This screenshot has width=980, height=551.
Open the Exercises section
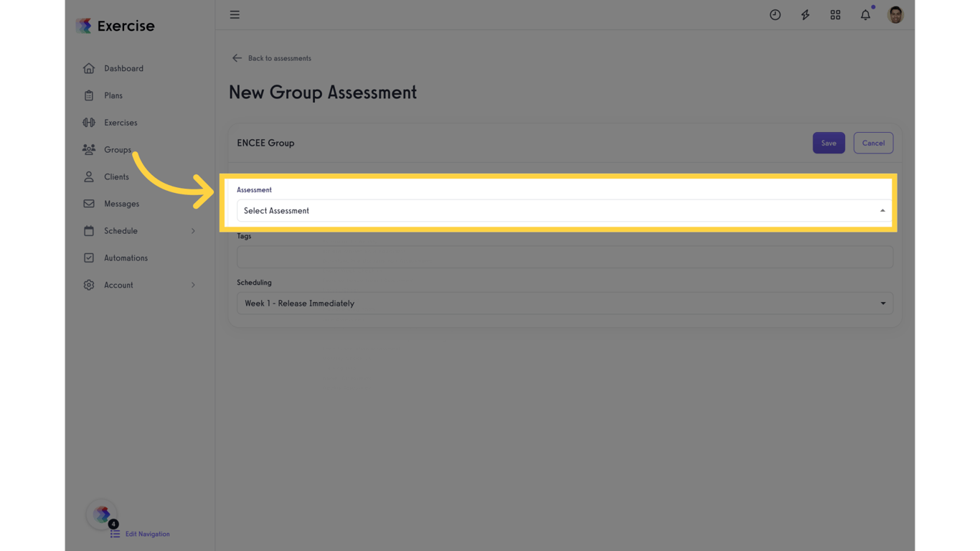pyautogui.click(x=120, y=122)
